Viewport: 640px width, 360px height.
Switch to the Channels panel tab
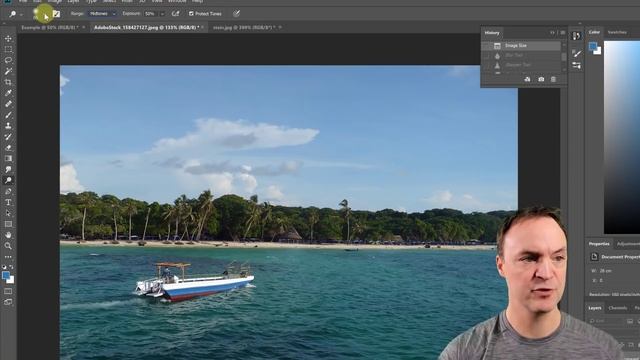pyautogui.click(x=618, y=308)
